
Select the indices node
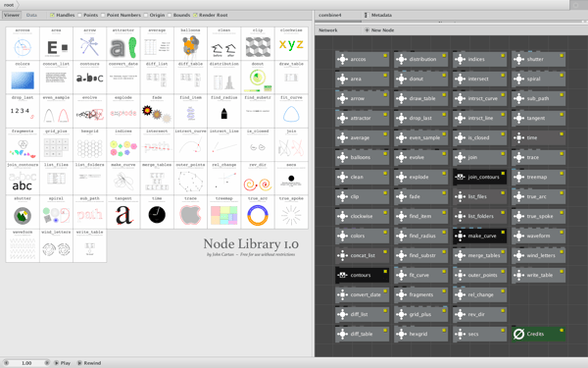coord(479,59)
